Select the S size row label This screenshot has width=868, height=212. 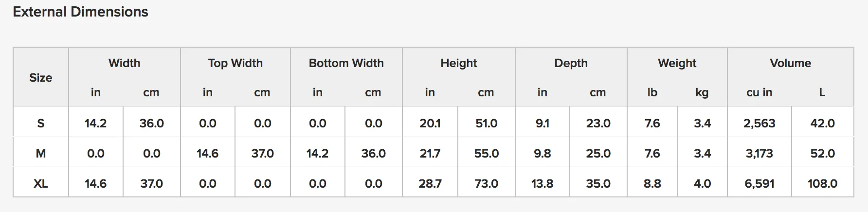tap(41, 123)
